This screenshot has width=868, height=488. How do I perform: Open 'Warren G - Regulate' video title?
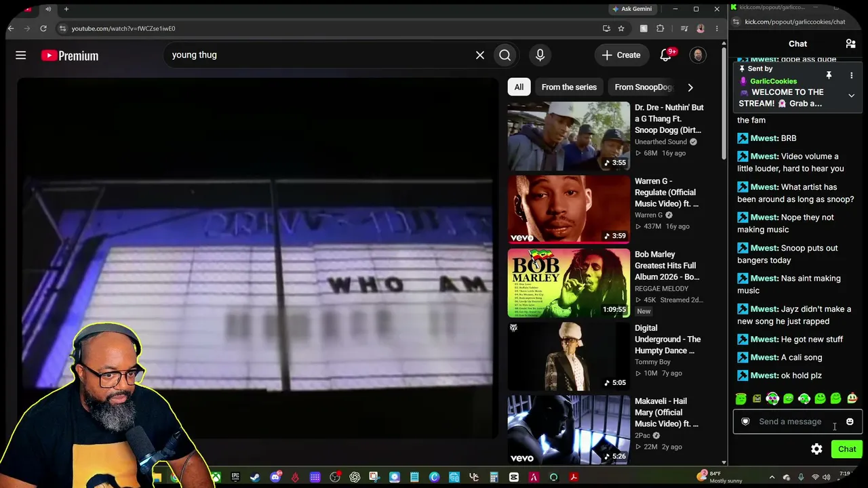pos(667,192)
